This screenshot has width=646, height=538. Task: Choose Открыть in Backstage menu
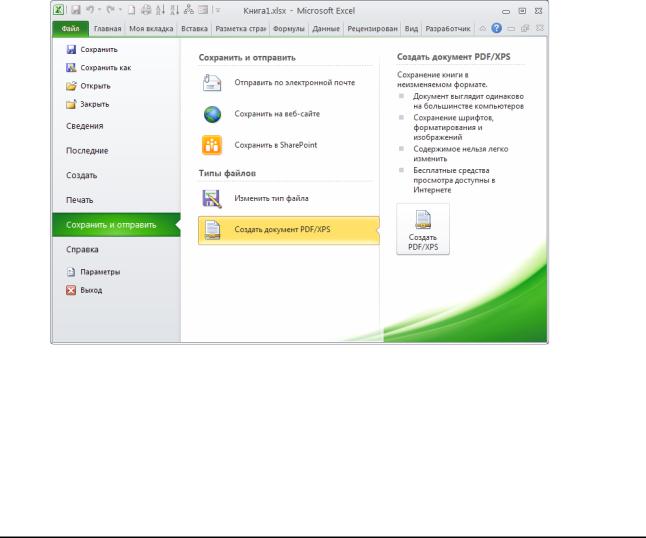95,86
